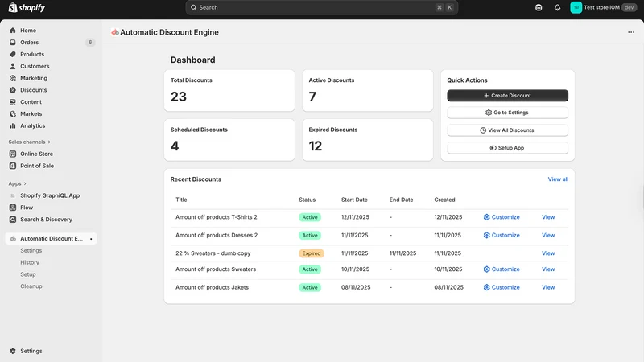Click the Setup App button
The image size is (644, 362).
[507, 148]
